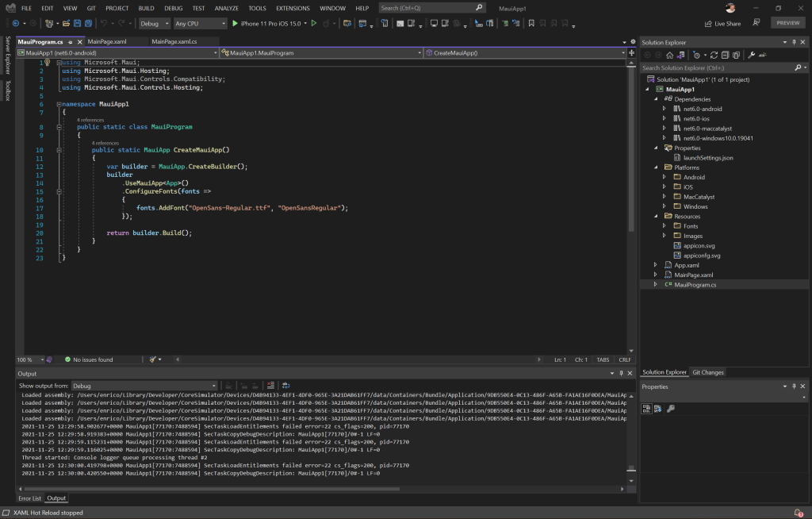
Task: Click the Undo icon in the toolbar
Action: pyautogui.click(x=104, y=23)
